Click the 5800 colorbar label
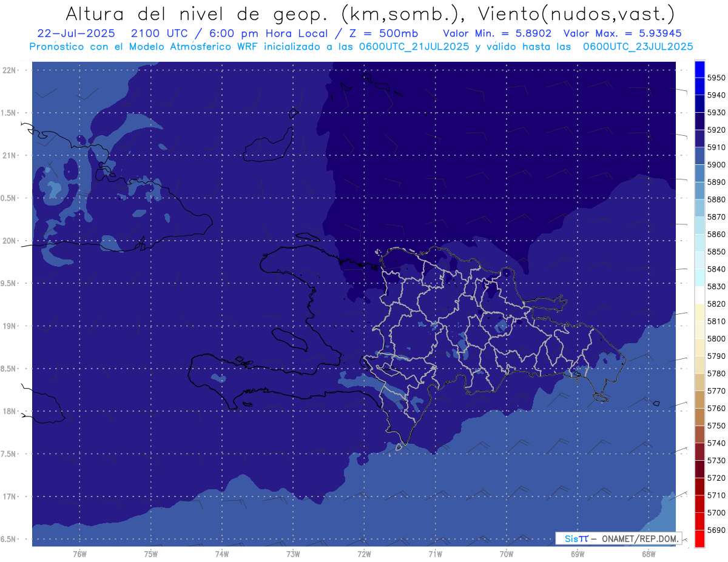 coord(716,339)
